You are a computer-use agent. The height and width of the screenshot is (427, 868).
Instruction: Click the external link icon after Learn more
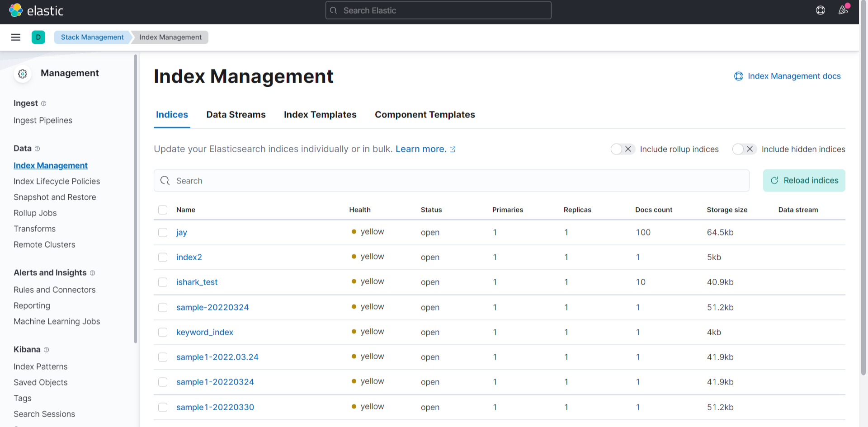(x=453, y=150)
